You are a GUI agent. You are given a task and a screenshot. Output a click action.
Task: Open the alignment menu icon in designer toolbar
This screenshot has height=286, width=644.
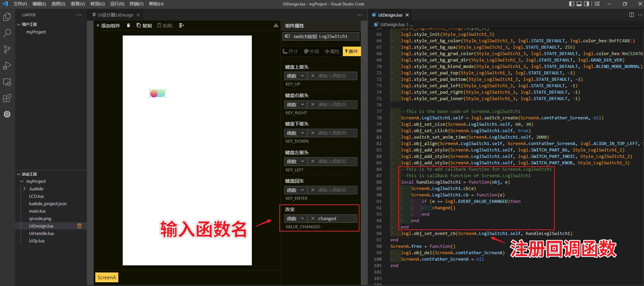[x=181, y=25]
